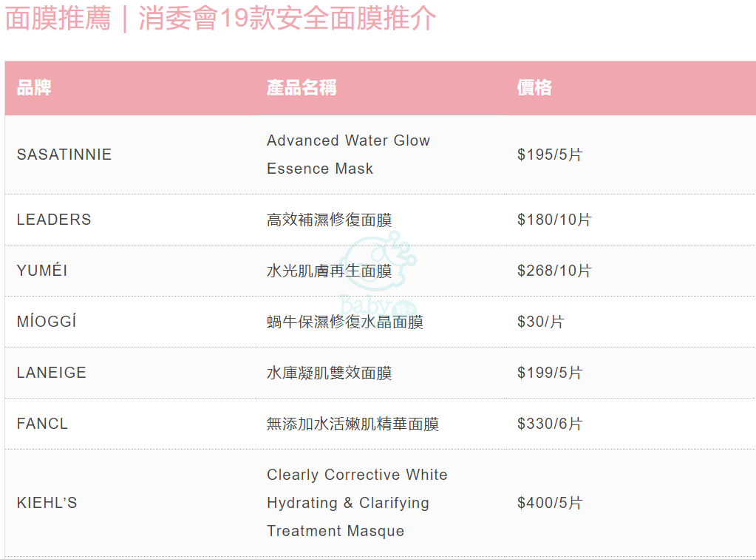The width and height of the screenshot is (756, 559).
Task: Click the Baby watermark logo
Action: pyautogui.click(x=378, y=274)
